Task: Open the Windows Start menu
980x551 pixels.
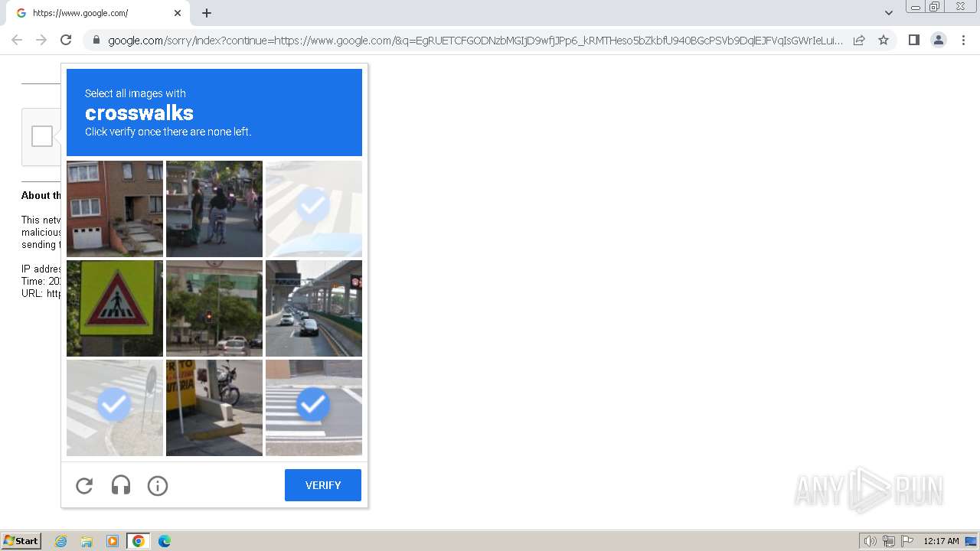Action: (21, 541)
